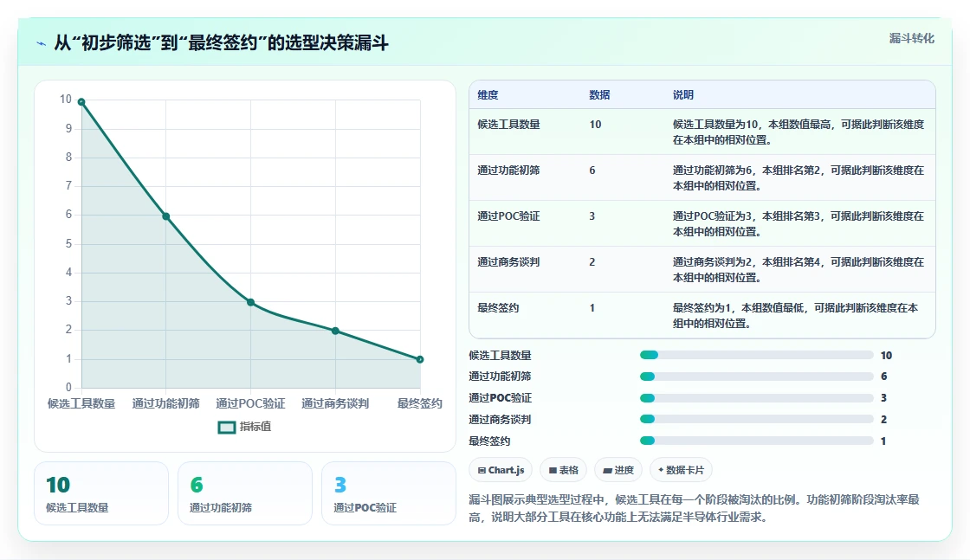Click the chart data point at 最终签约

[x=420, y=359]
